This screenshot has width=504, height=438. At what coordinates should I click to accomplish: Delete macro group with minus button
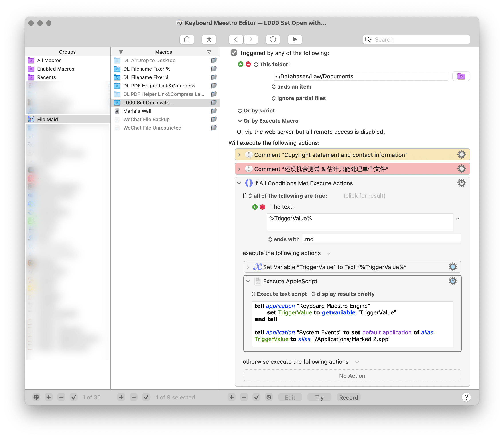pyautogui.click(x=61, y=397)
